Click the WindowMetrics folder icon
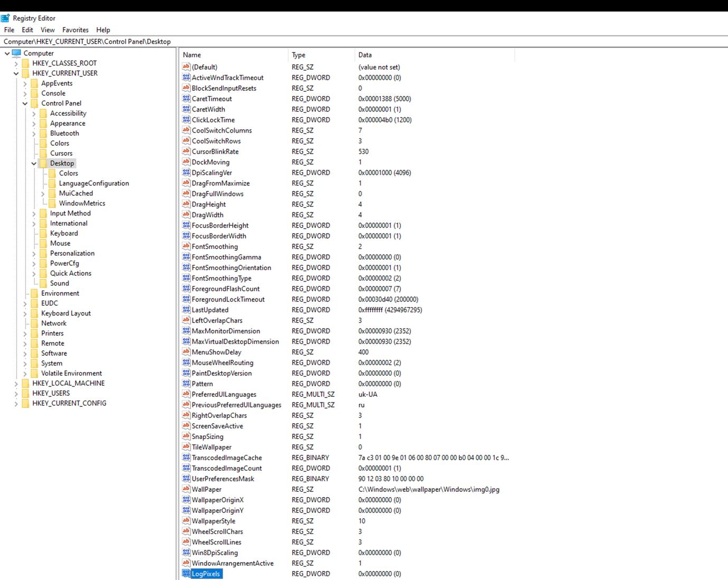The image size is (728, 580). coord(52,203)
